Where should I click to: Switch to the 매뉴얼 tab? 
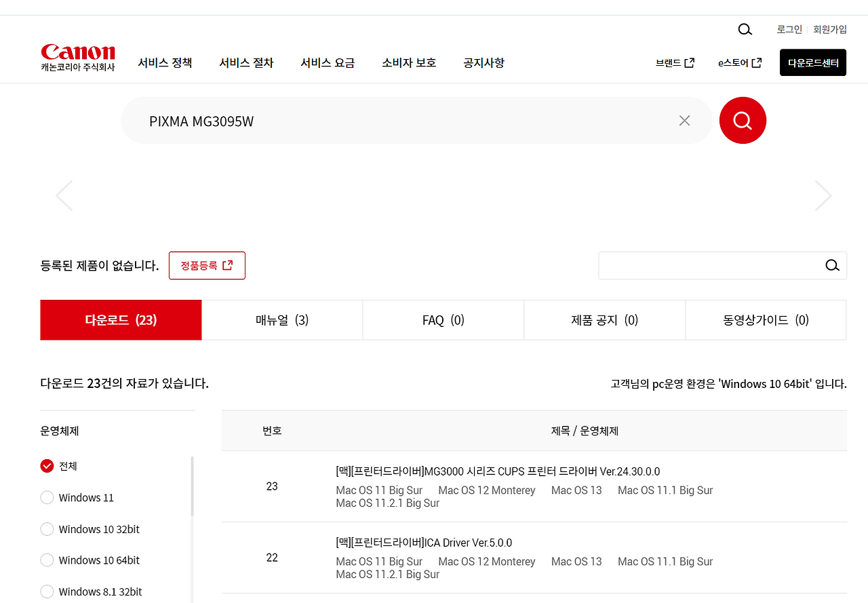[282, 319]
